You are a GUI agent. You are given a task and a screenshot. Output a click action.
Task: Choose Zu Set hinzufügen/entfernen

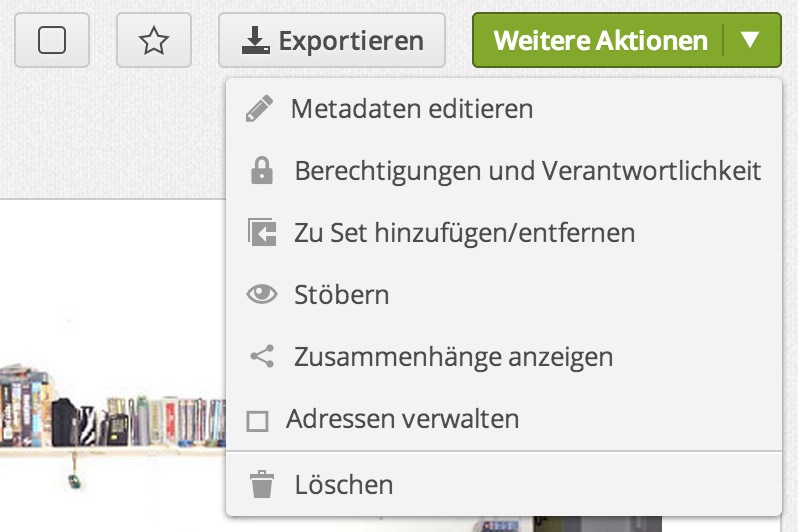pos(464,233)
